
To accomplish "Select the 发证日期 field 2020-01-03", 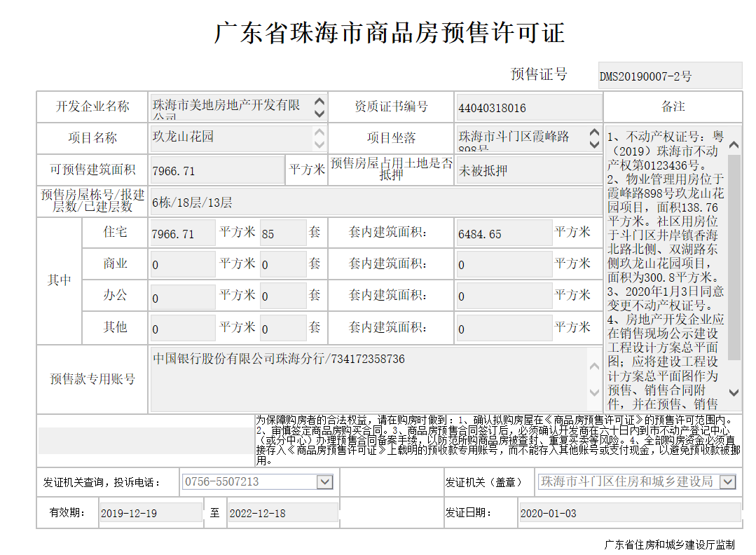I will pos(628,513).
